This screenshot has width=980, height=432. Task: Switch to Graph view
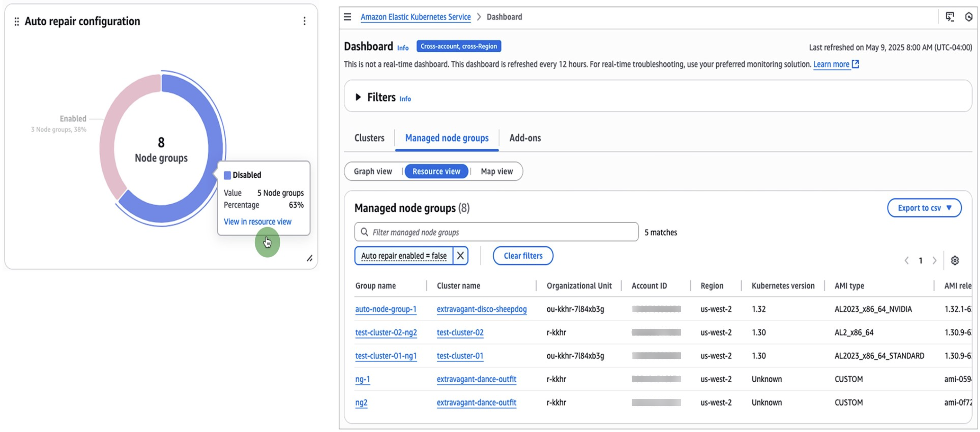tap(373, 171)
